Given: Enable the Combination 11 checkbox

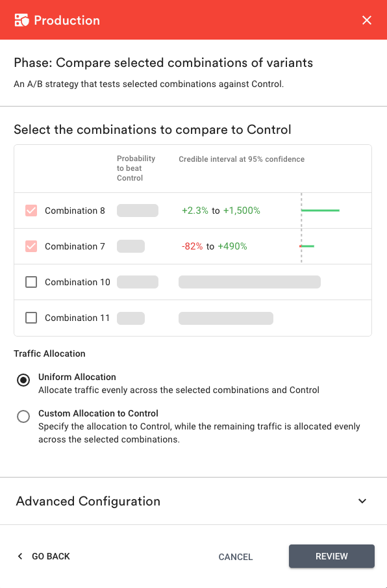Looking at the screenshot, I should click(x=31, y=318).
